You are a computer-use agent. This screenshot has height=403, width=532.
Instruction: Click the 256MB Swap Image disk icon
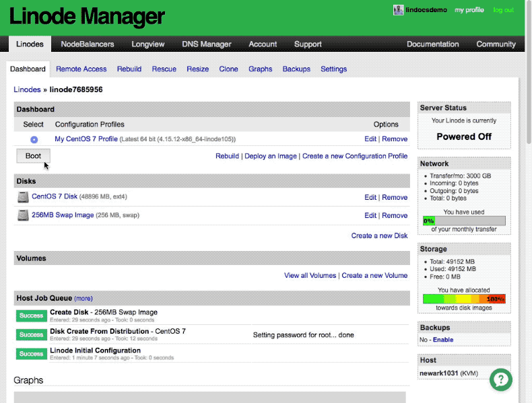(22, 215)
